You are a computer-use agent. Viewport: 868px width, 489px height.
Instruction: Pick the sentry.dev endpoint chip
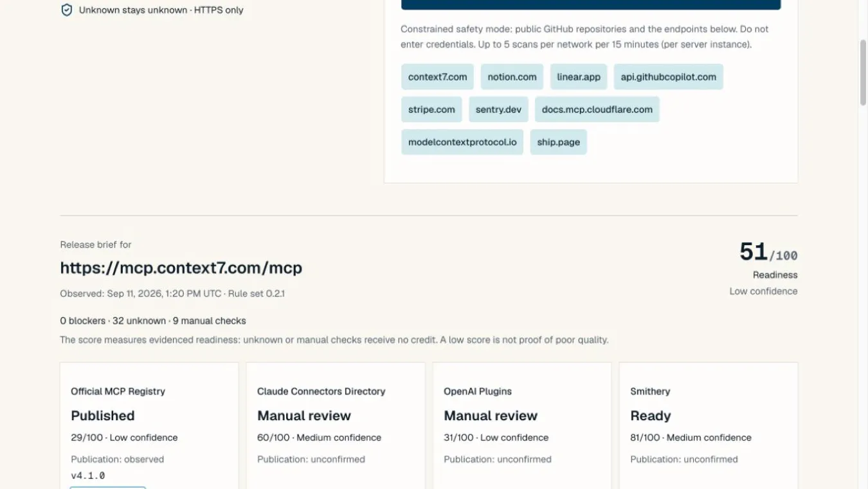click(498, 109)
